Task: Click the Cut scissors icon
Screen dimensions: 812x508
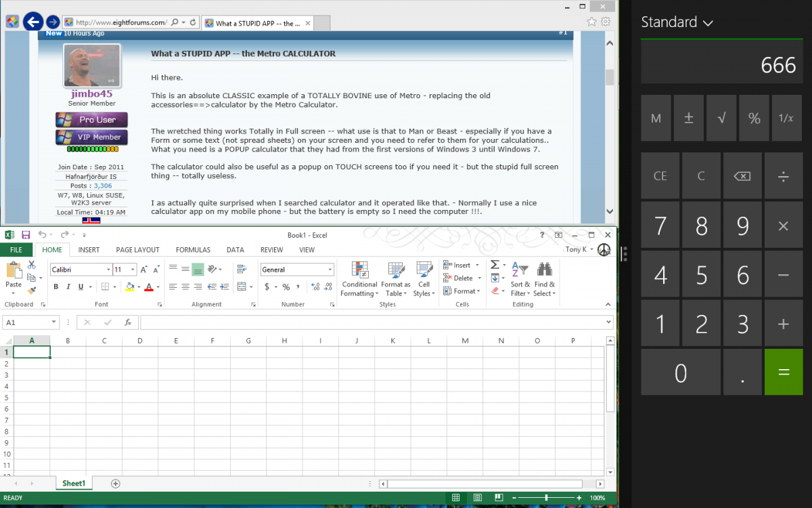Action: 31,266
